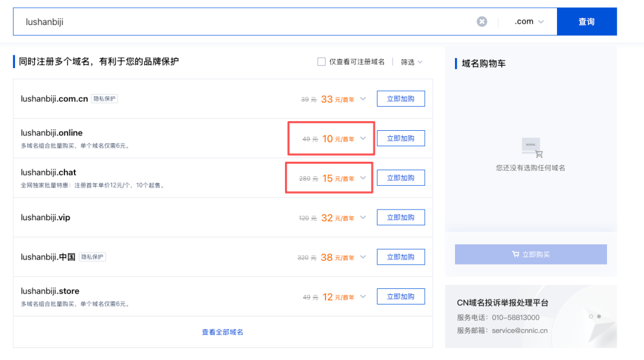Screen dimensions: 644x360
Task: Enable 仅查看可注册域名 checkbox
Action: click(x=321, y=61)
